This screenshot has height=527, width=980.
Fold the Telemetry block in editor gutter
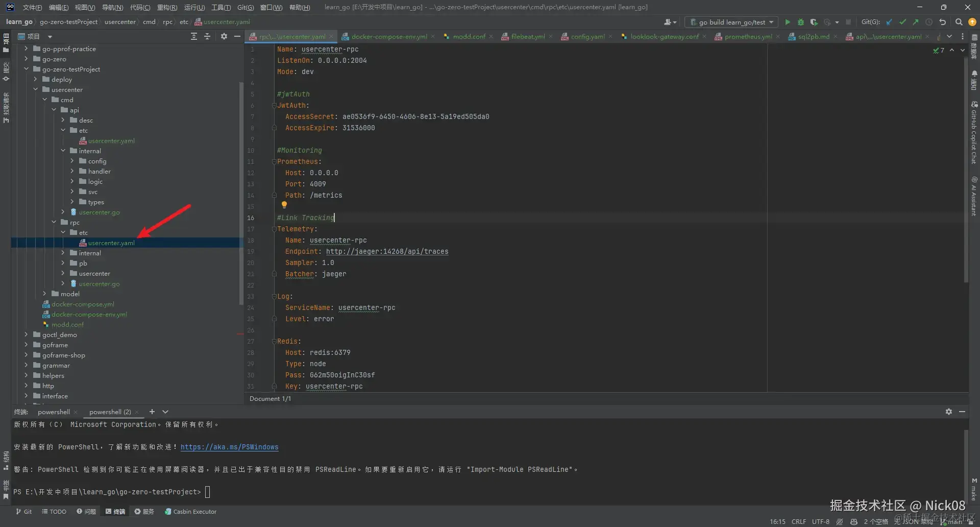274,229
